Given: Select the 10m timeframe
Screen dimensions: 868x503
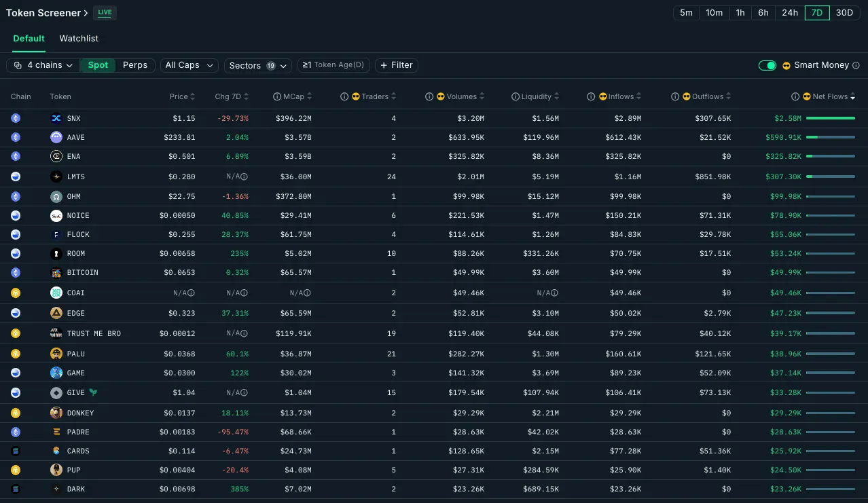Looking at the screenshot, I should pos(714,13).
